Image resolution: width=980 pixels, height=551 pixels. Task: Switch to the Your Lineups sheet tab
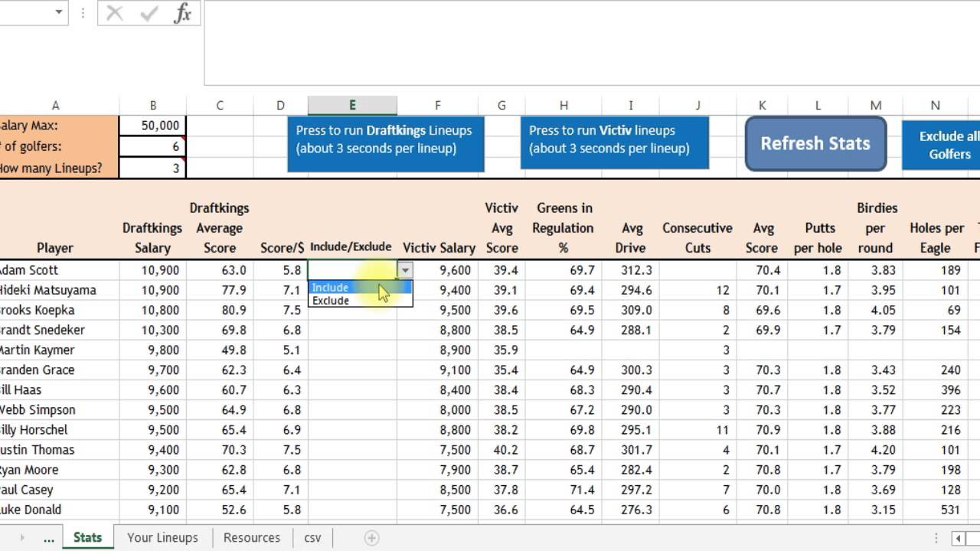(162, 537)
